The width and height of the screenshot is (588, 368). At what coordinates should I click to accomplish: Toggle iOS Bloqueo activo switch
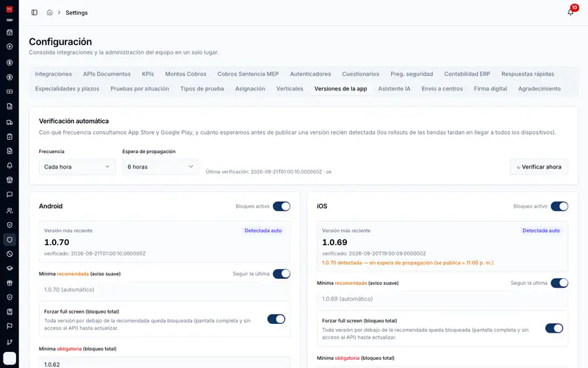(x=559, y=206)
